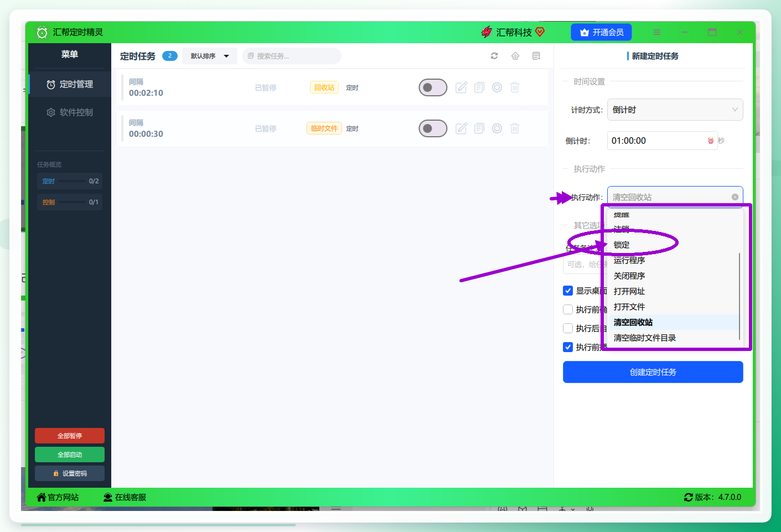The image size is (781, 532).
Task: Click the list icon at the task list's top right
Action: coord(536,56)
